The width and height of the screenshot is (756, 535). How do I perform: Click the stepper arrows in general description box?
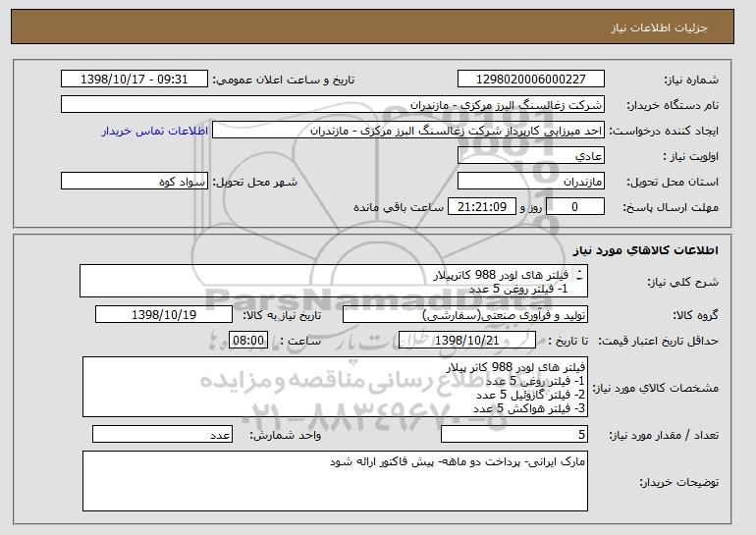click(x=579, y=275)
